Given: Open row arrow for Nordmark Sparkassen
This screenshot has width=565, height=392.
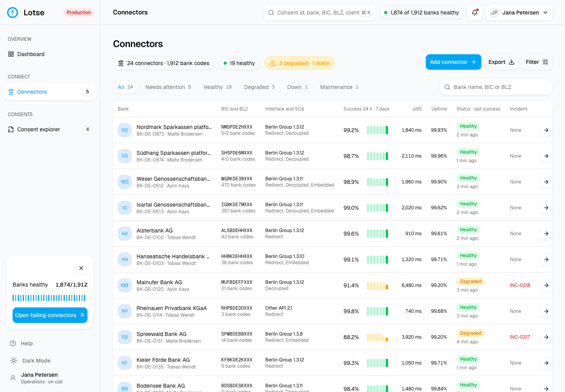Looking at the screenshot, I should click(546, 130).
